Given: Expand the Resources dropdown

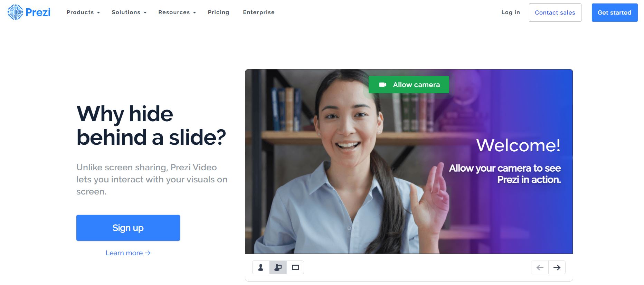Looking at the screenshot, I should click(x=177, y=12).
